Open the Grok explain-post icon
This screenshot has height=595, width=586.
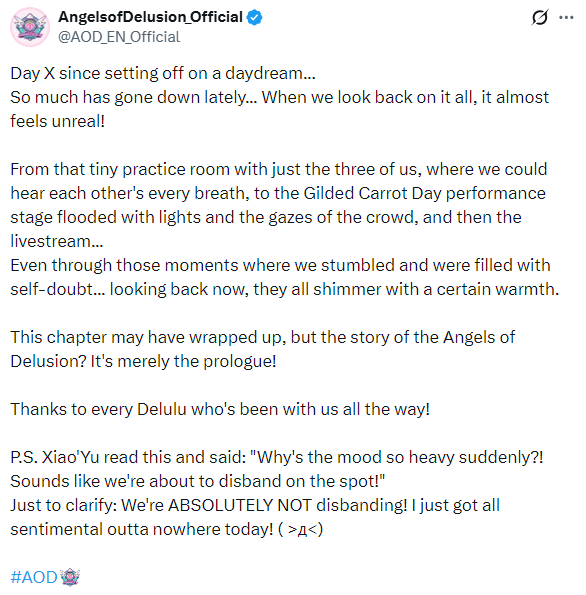tap(539, 17)
